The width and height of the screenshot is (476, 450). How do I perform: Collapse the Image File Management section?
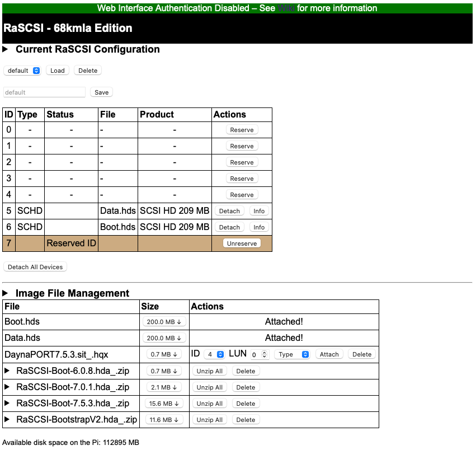(6, 293)
